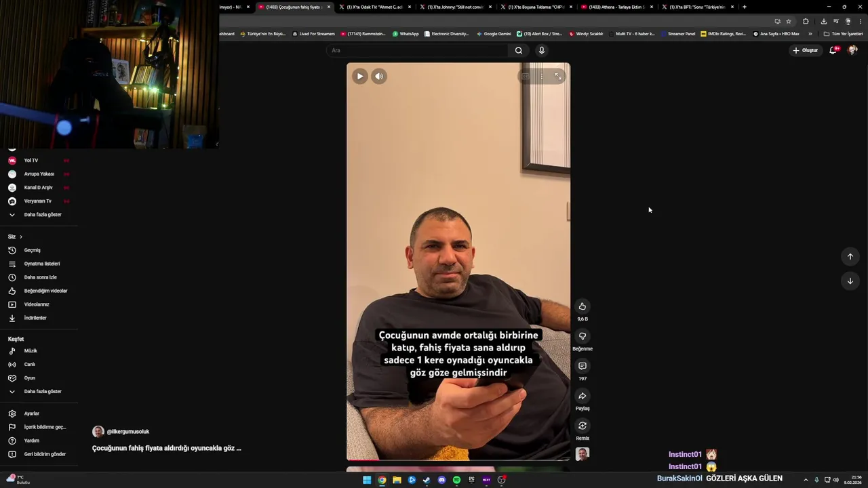Dislike the Short via Beğenme button
Screen dimensions: 868x488
coord(583,336)
